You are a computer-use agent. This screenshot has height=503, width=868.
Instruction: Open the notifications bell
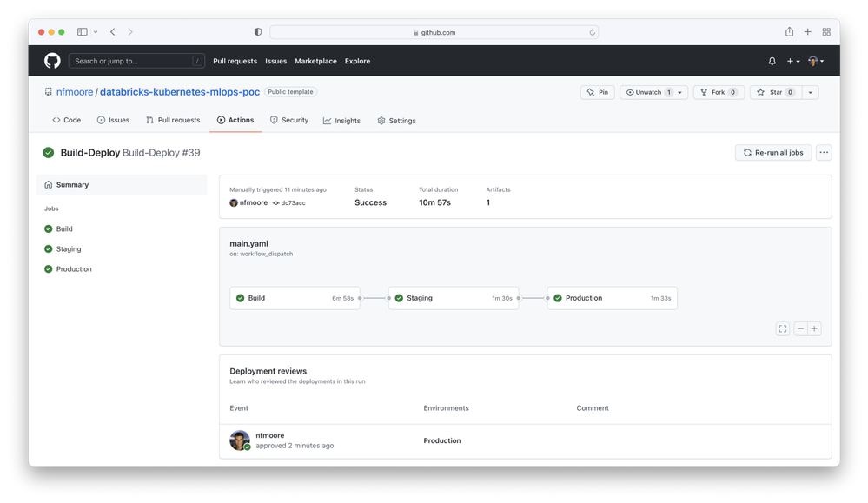pyautogui.click(x=772, y=62)
